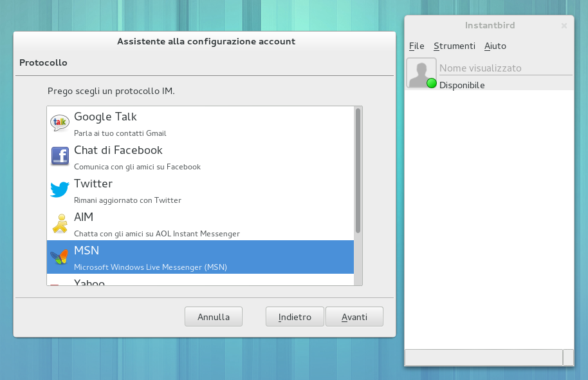Select the AIM running man icon

pyautogui.click(x=60, y=223)
